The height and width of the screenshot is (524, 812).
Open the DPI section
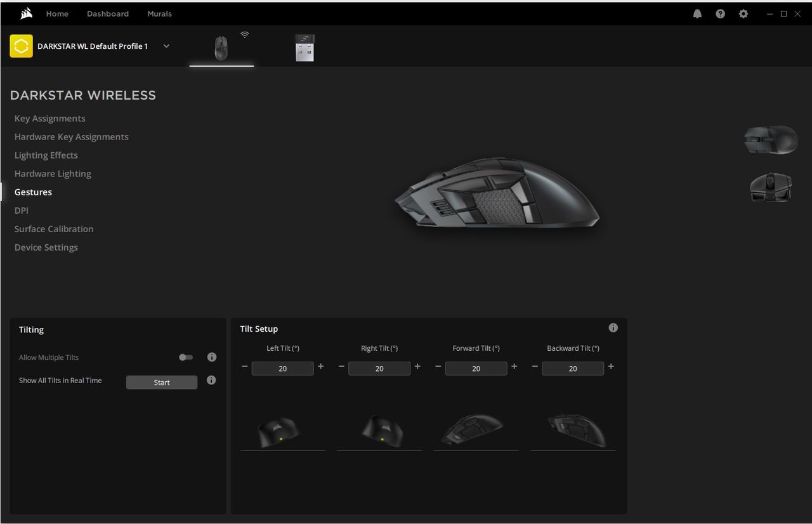(22, 211)
